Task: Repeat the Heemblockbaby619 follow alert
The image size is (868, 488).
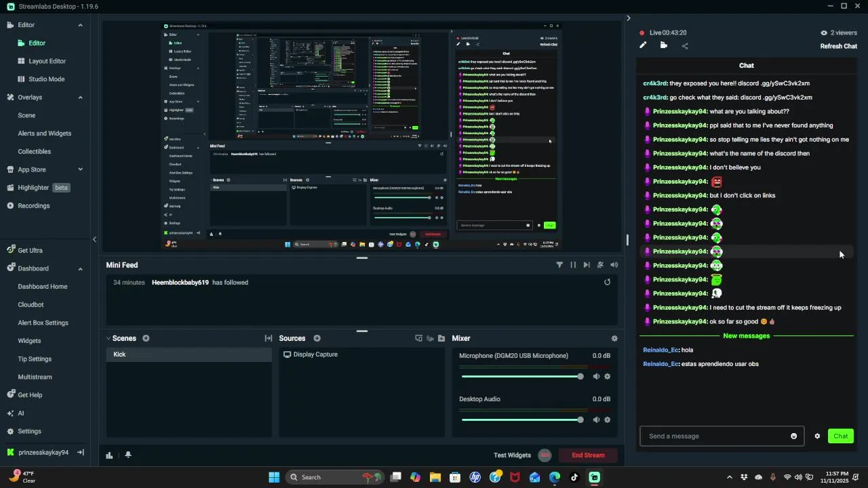Action: point(608,282)
